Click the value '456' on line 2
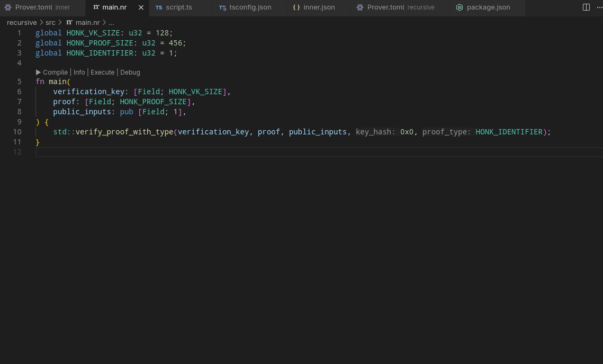 click(175, 43)
